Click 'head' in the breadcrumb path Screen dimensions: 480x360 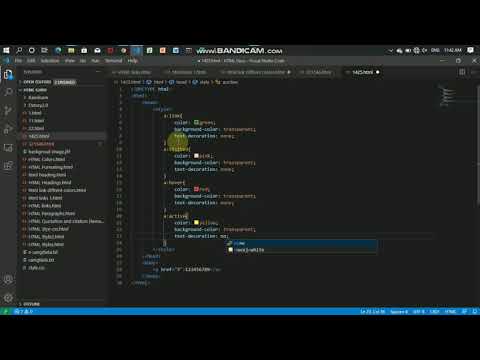point(181,82)
